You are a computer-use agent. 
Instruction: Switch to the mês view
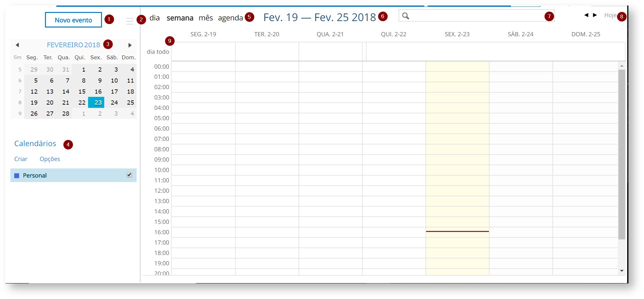click(206, 18)
